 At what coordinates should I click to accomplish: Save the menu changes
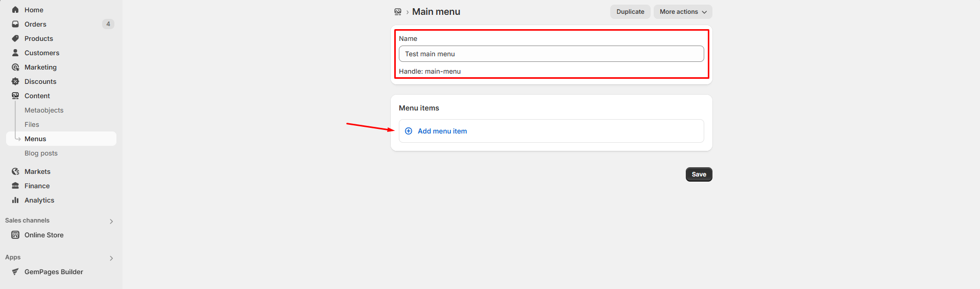[699, 174]
